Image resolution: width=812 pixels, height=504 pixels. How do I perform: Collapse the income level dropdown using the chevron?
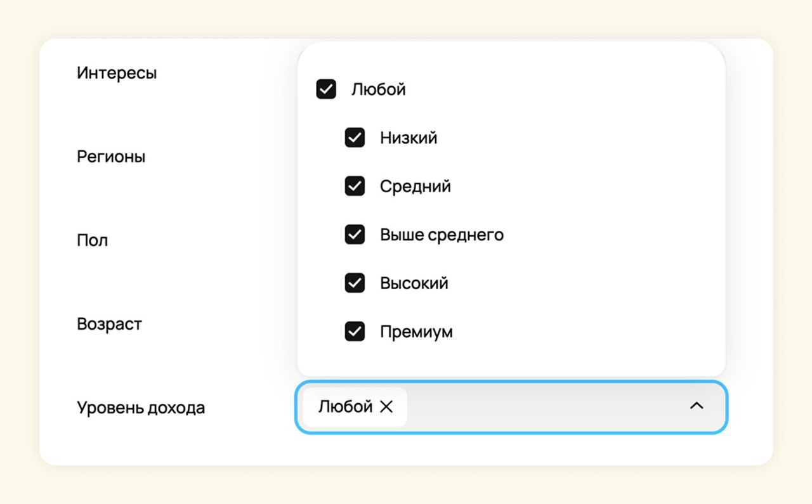(x=697, y=406)
